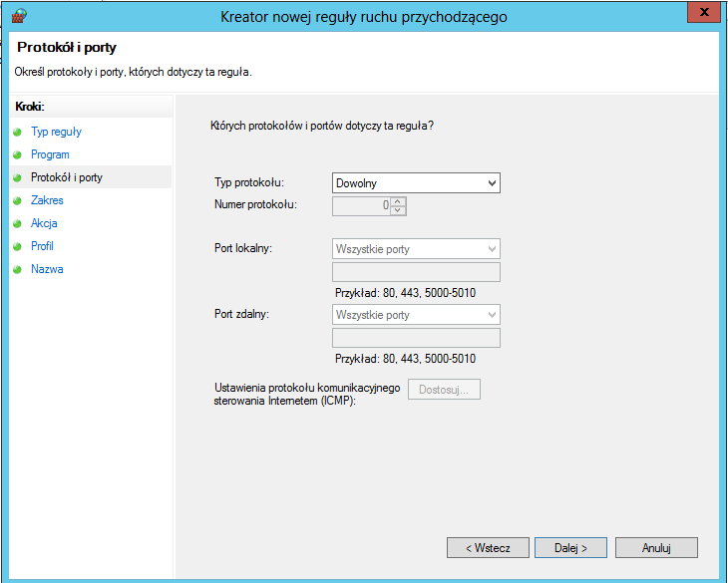Open the Port lokalny dropdown
728x583 pixels.
[416, 249]
